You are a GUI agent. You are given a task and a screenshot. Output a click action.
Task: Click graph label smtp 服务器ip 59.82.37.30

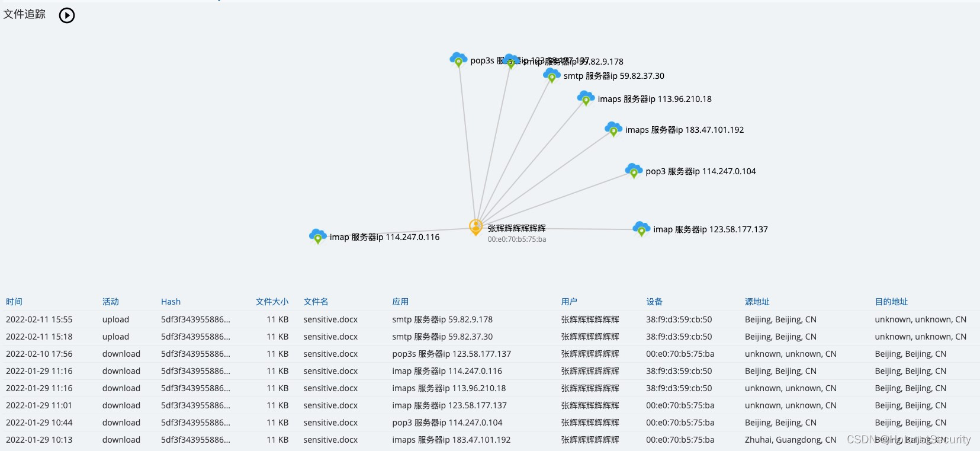tap(614, 76)
